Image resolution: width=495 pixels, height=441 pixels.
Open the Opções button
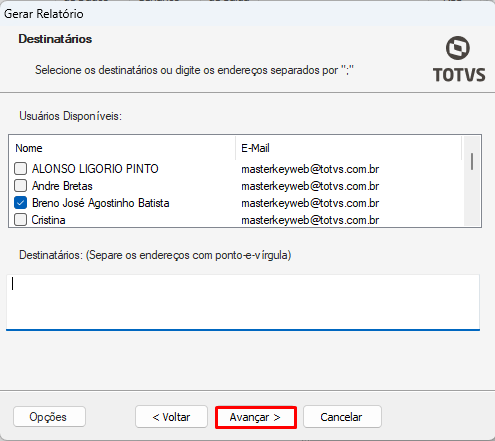49,417
